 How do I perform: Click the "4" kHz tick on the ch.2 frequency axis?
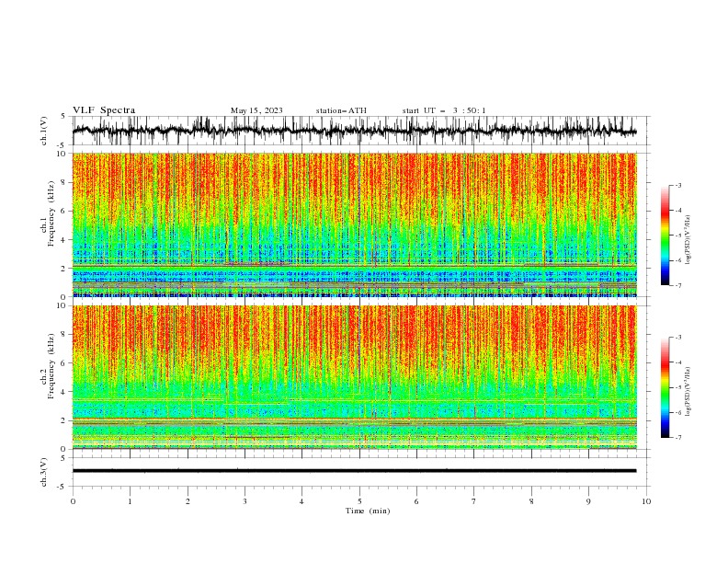pyautogui.click(x=63, y=392)
